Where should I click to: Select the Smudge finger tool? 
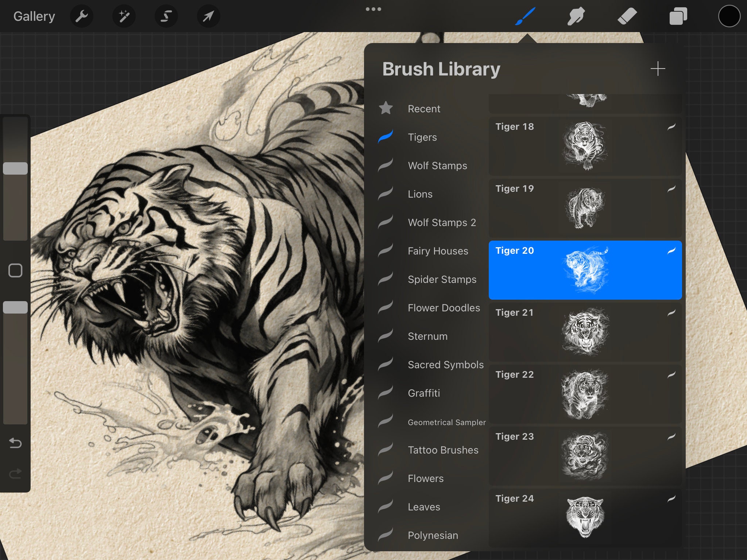click(576, 16)
